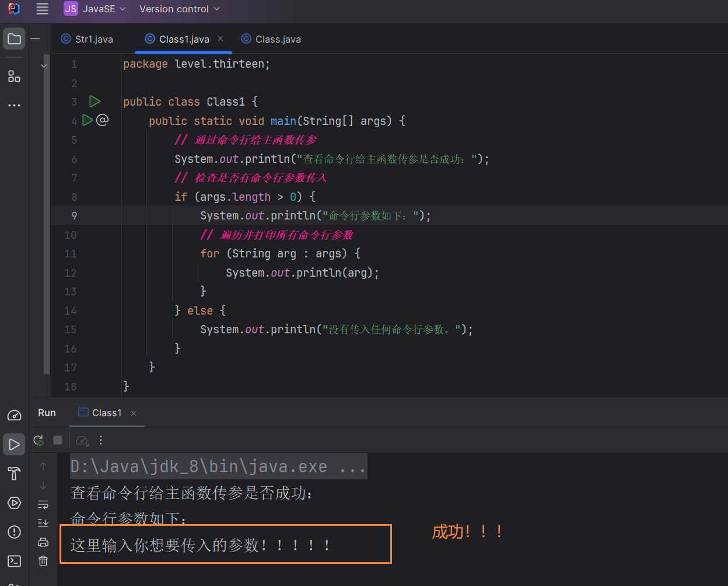Click public static void main declaration
Screen dimensions: 728x586
277,121
